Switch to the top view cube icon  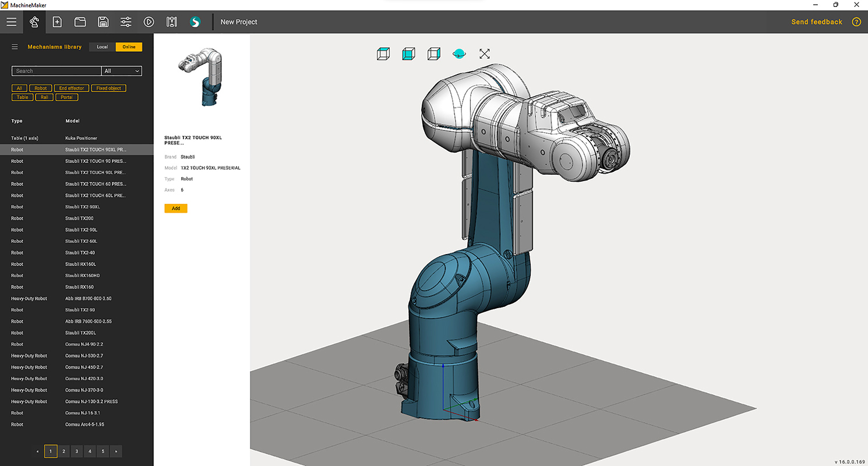click(x=383, y=53)
